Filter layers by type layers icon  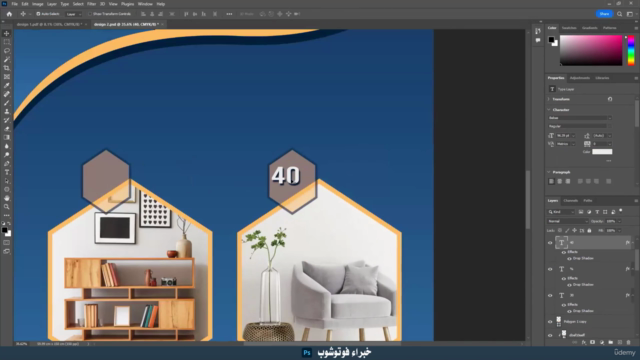(x=597, y=212)
